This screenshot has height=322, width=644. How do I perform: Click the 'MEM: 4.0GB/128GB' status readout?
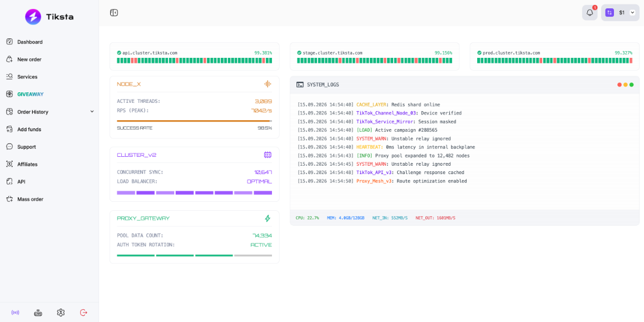(x=345, y=217)
